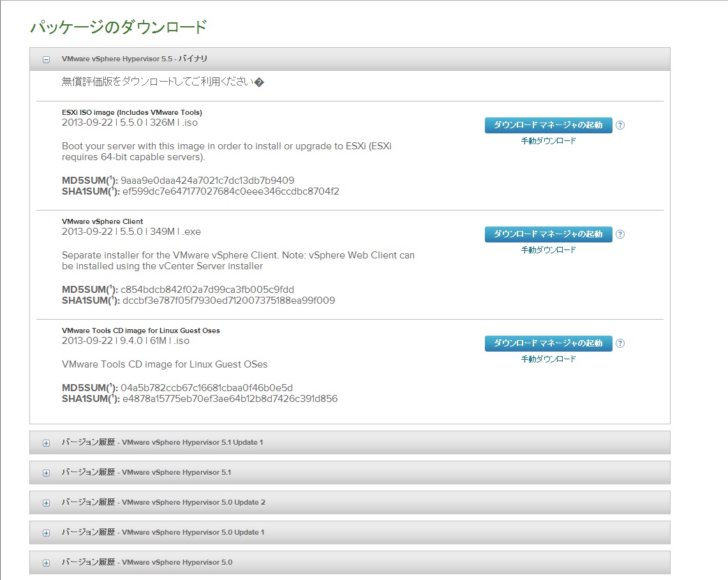Click the ESXi info line with 326M .iso
The width and height of the screenshot is (728, 580).
click(x=130, y=123)
